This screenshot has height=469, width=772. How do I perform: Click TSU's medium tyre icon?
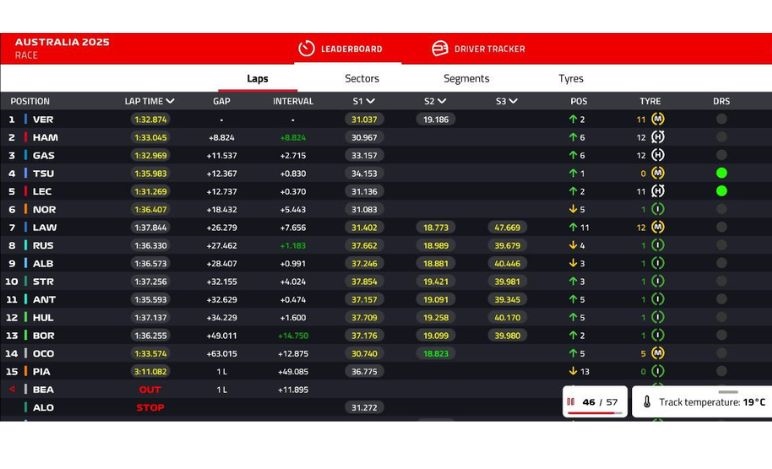[x=658, y=173]
